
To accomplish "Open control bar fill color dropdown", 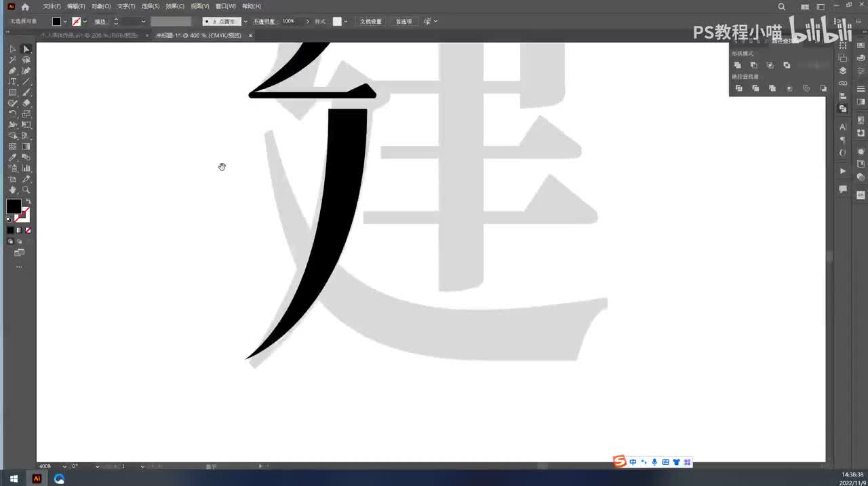I will [65, 22].
